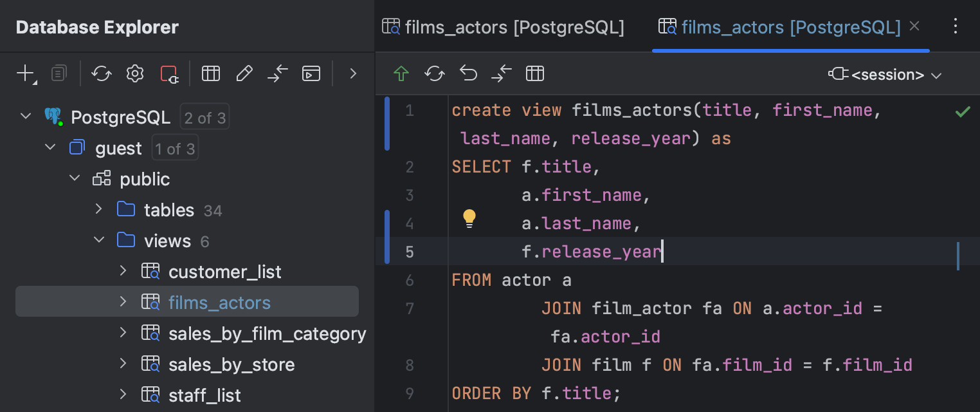Open DDL in console play icon
The image size is (980, 412).
tap(311, 73)
